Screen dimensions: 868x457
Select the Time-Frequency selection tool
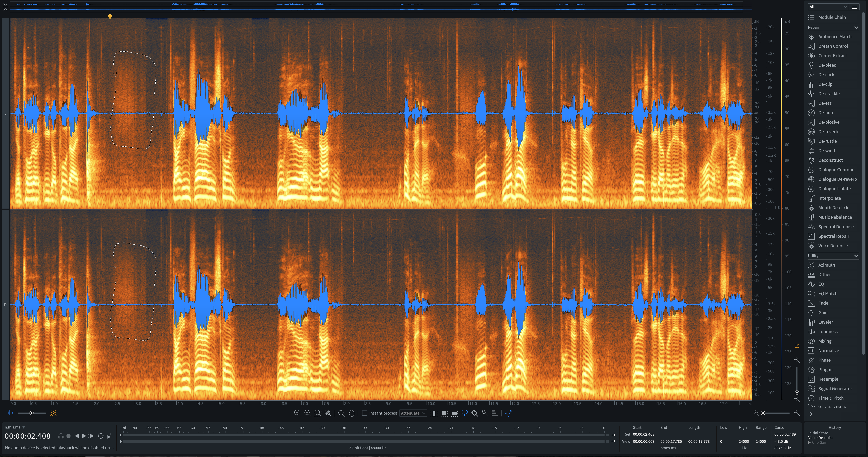pos(444,413)
